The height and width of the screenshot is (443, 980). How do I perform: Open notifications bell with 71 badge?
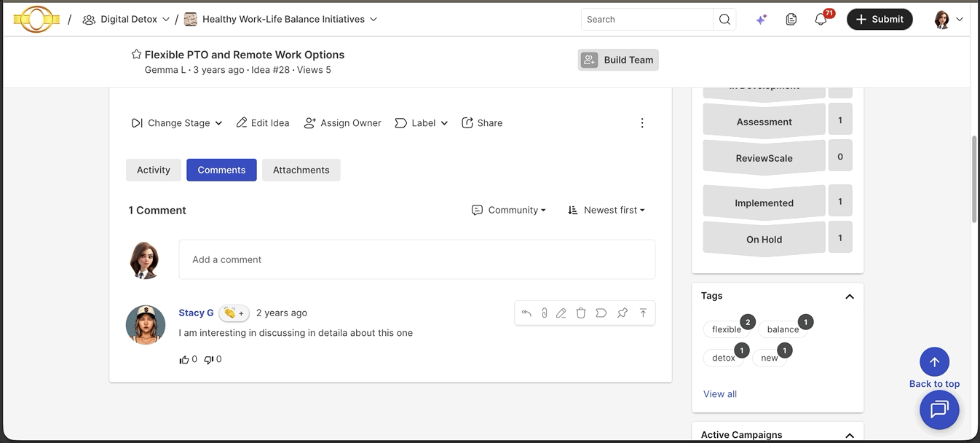tap(821, 20)
